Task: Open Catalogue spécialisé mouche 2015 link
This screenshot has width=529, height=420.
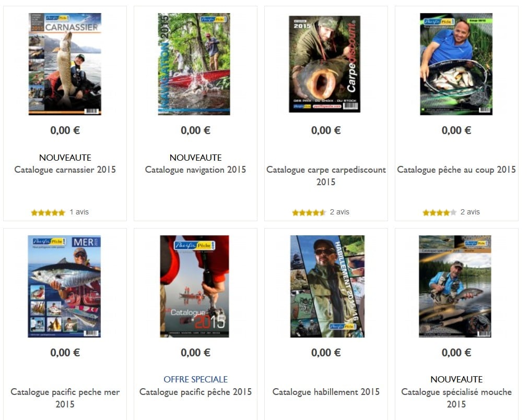Action: (456, 398)
